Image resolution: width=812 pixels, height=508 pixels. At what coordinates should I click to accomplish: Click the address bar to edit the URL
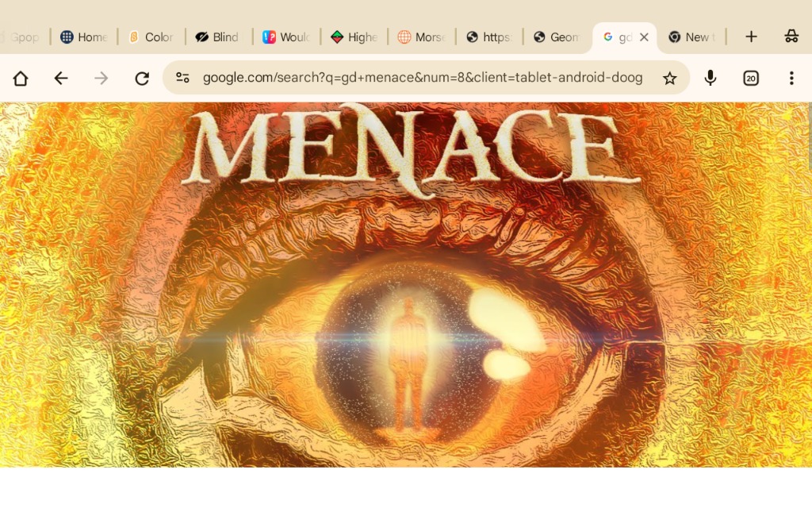click(428, 78)
